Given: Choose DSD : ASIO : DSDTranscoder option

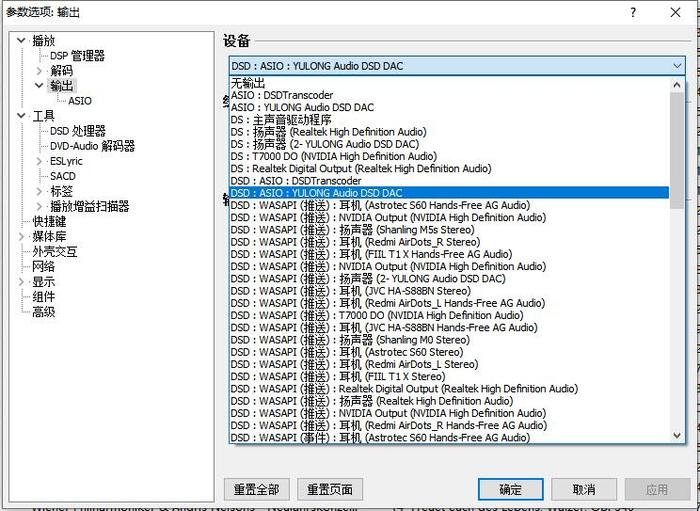Looking at the screenshot, I should point(449,181).
